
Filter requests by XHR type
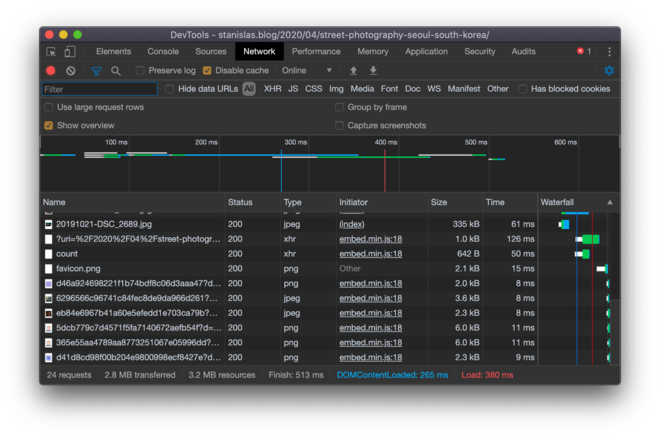272,89
